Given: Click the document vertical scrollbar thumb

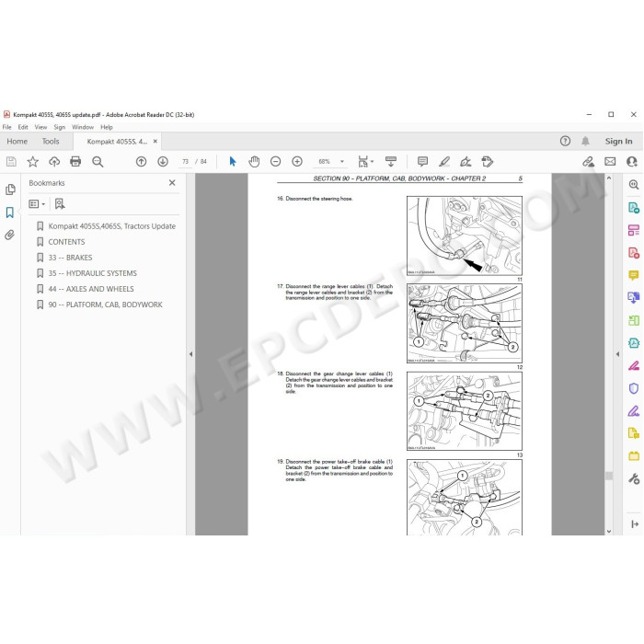Looking at the screenshot, I should [609, 476].
